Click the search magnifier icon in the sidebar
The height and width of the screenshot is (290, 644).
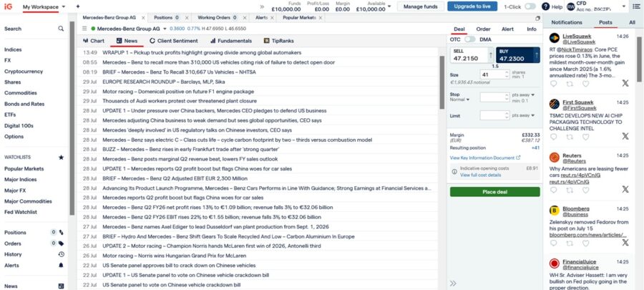(x=61, y=29)
